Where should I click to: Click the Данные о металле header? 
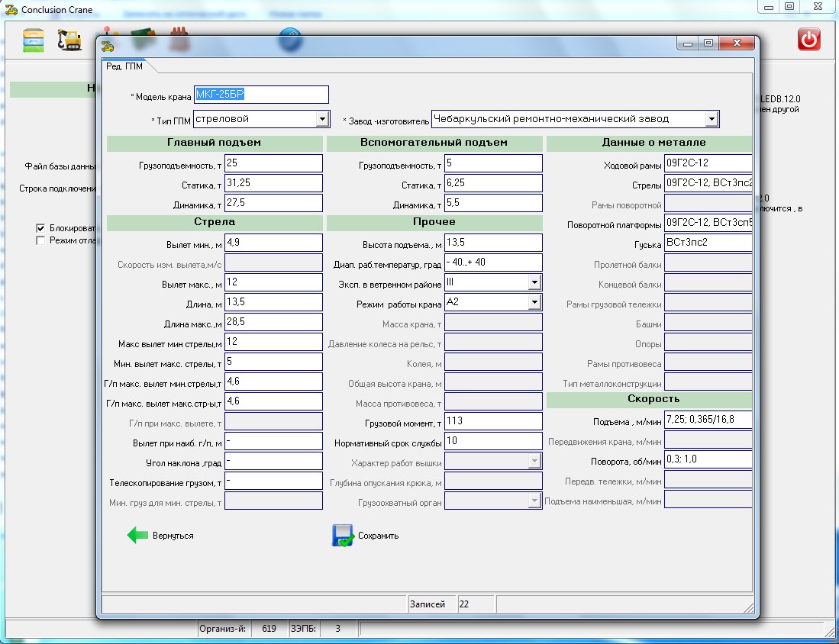coord(650,143)
